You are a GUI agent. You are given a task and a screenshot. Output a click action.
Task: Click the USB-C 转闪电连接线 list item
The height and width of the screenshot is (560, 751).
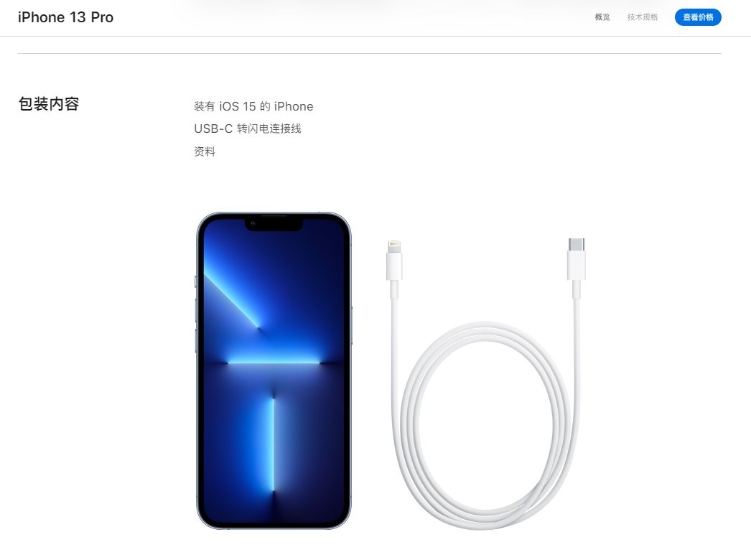click(248, 129)
